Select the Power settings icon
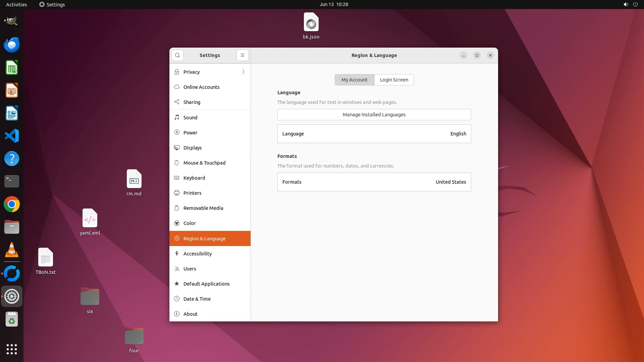Image resolution: width=644 pixels, height=362 pixels. pos(177,132)
